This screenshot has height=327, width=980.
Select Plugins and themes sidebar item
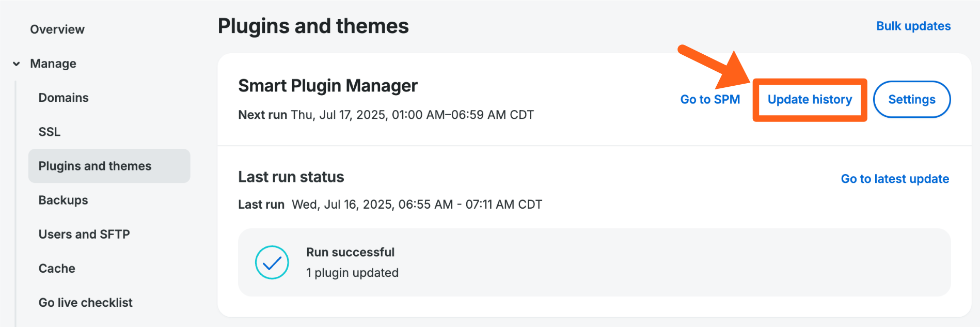coord(95,166)
